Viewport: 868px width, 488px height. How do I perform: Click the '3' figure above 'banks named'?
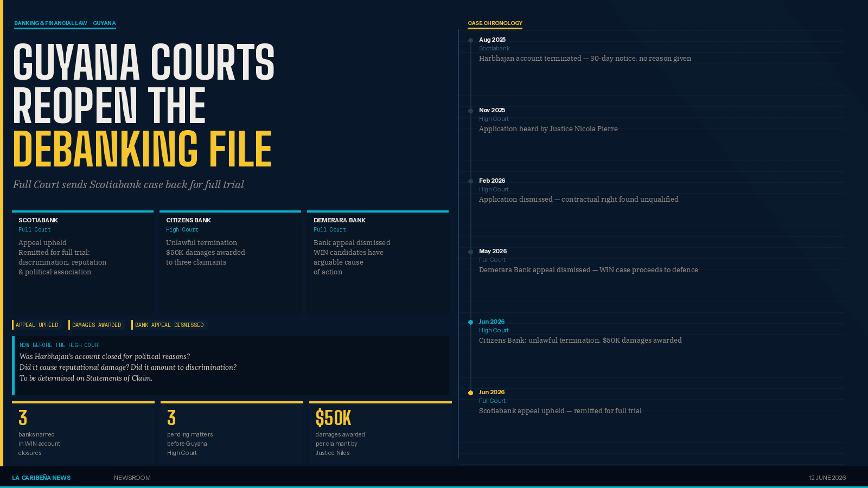(x=23, y=418)
